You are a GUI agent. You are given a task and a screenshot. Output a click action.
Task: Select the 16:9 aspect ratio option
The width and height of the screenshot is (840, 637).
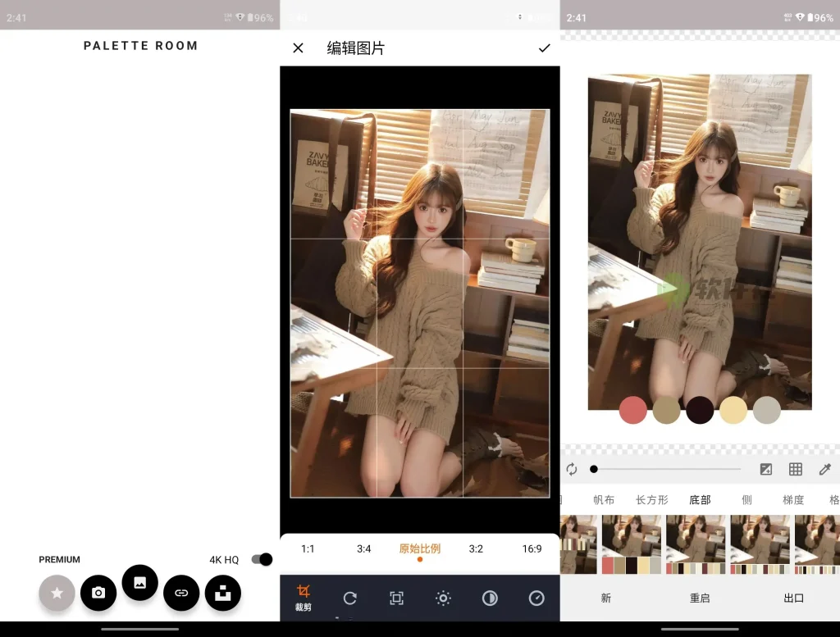pyautogui.click(x=532, y=549)
